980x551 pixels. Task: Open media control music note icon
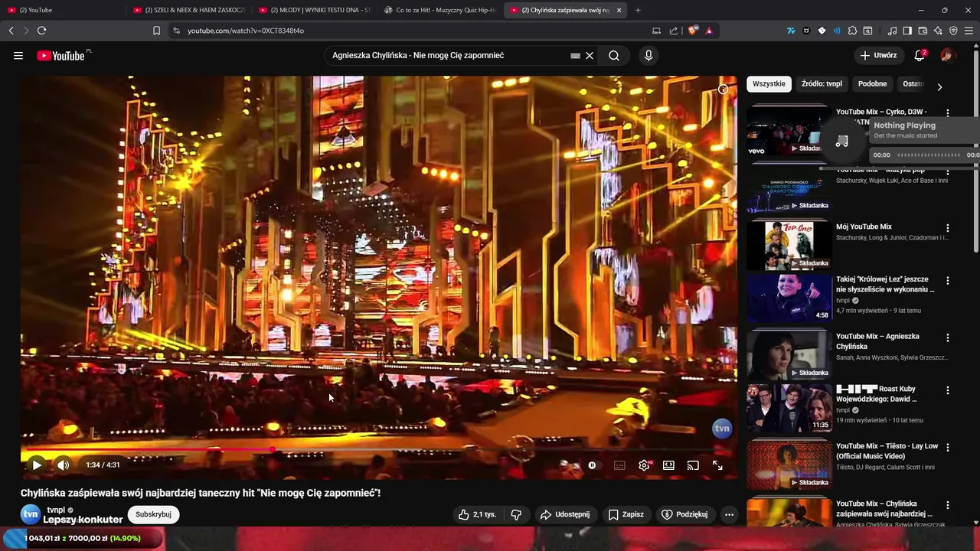click(x=892, y=31)
